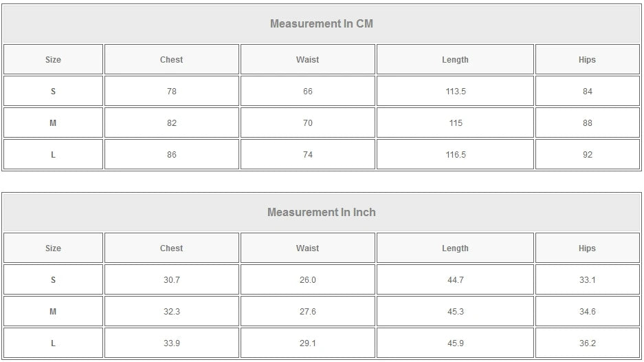The image size is (644, 362).
Task: Select the hips value 92 cell
Action: point(587,155)
